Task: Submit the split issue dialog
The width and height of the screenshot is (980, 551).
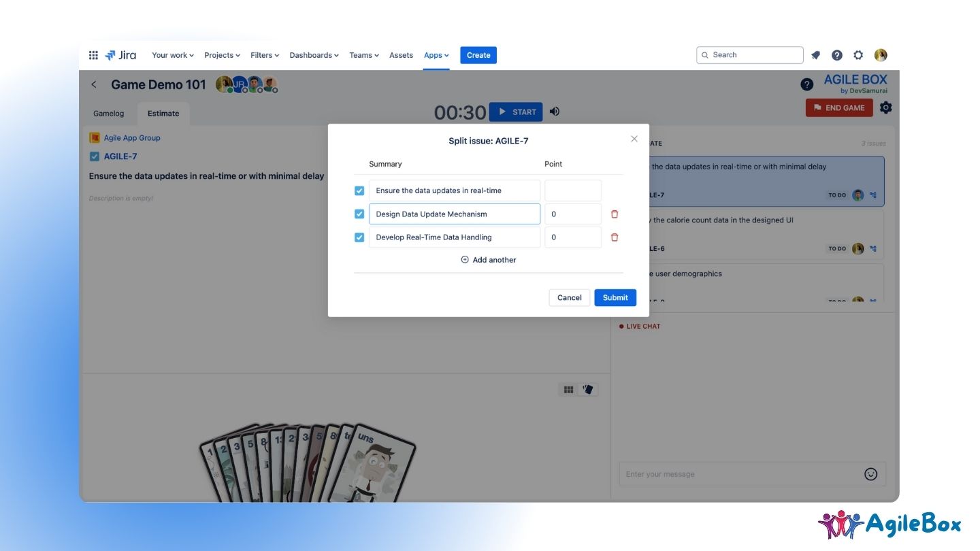Action: (615, 297)
